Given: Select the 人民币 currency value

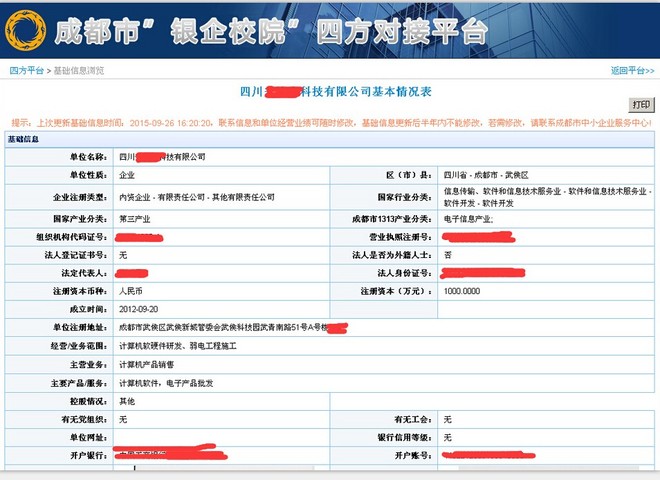Looking at the screenshot, I should point(130,291).
